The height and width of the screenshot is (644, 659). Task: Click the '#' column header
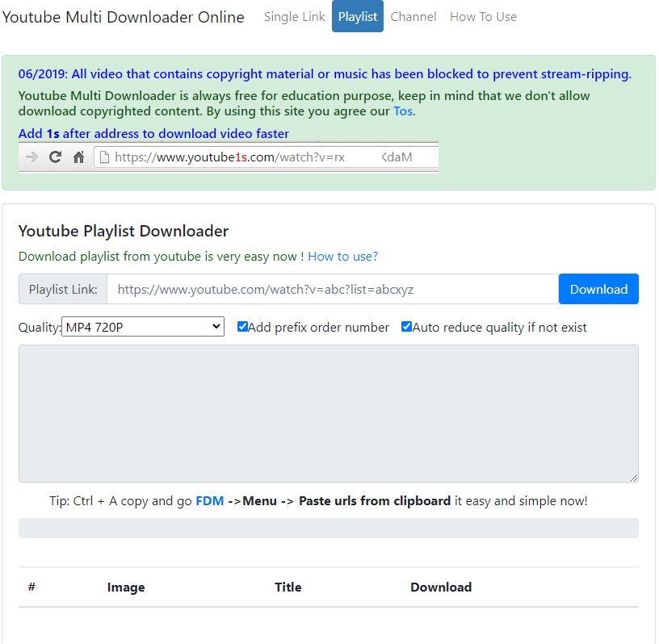(31, 587)
